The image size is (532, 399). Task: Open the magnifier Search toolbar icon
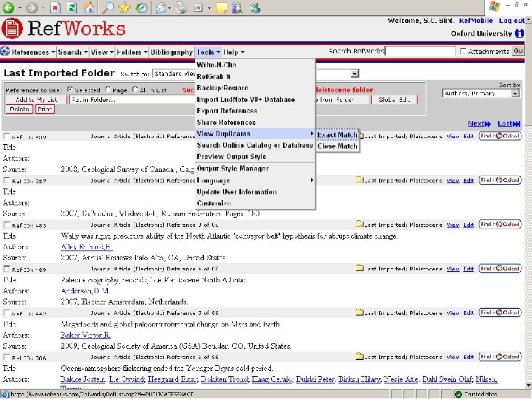click(108, 7)
